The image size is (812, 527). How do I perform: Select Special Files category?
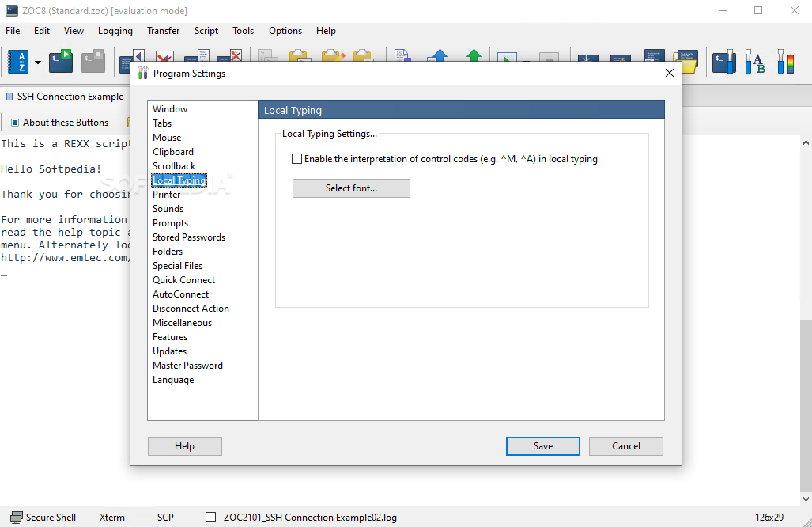click(x=177, y=266)
